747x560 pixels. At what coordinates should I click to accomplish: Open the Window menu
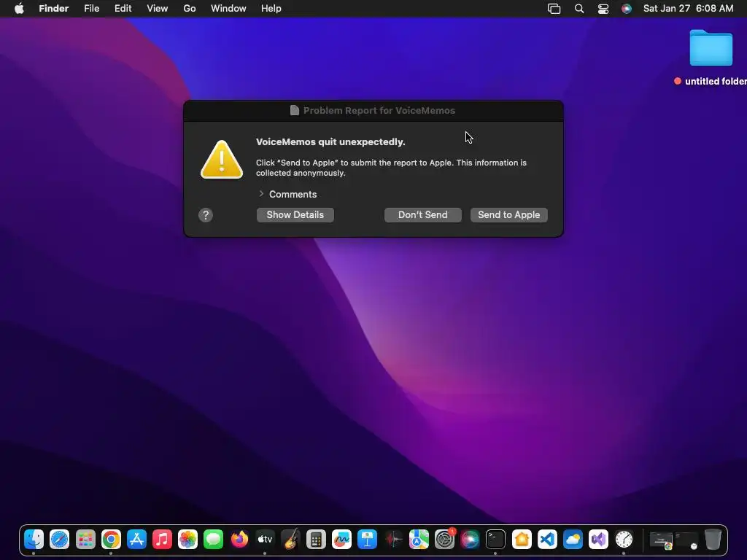228,9
